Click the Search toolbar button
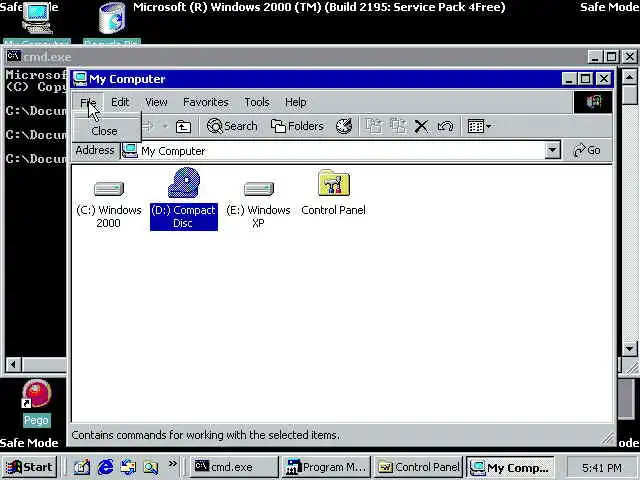 click(x=232, y=126)
